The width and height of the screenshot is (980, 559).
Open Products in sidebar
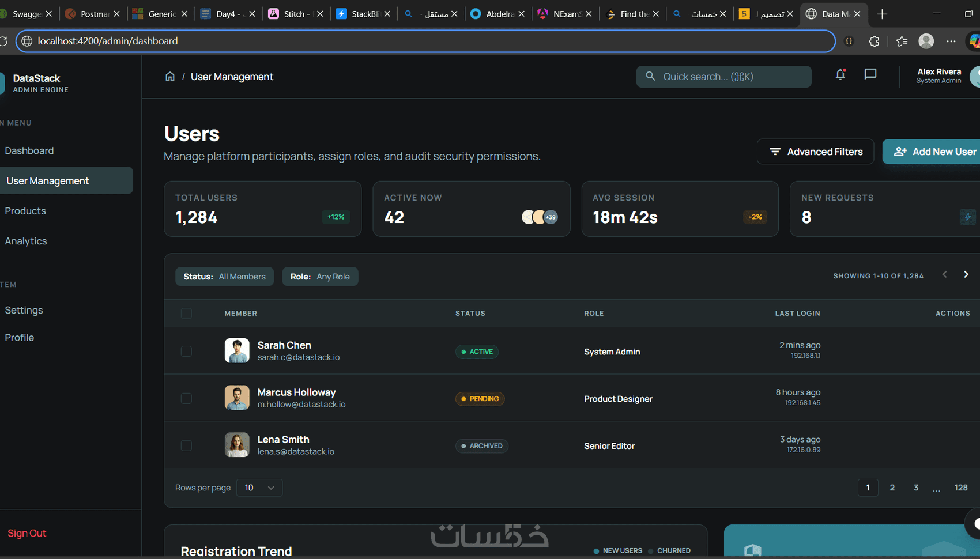tap(25, 211)
